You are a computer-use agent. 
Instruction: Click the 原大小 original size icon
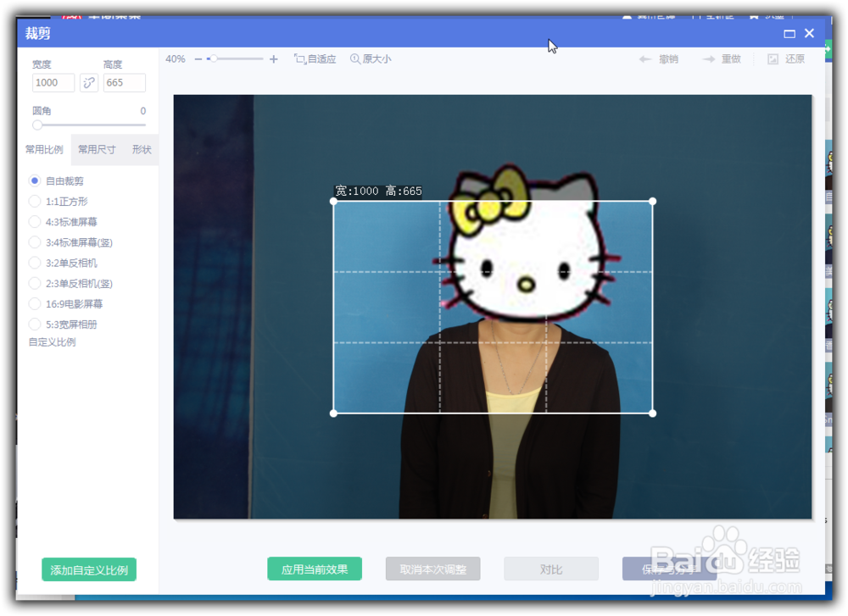354,59
